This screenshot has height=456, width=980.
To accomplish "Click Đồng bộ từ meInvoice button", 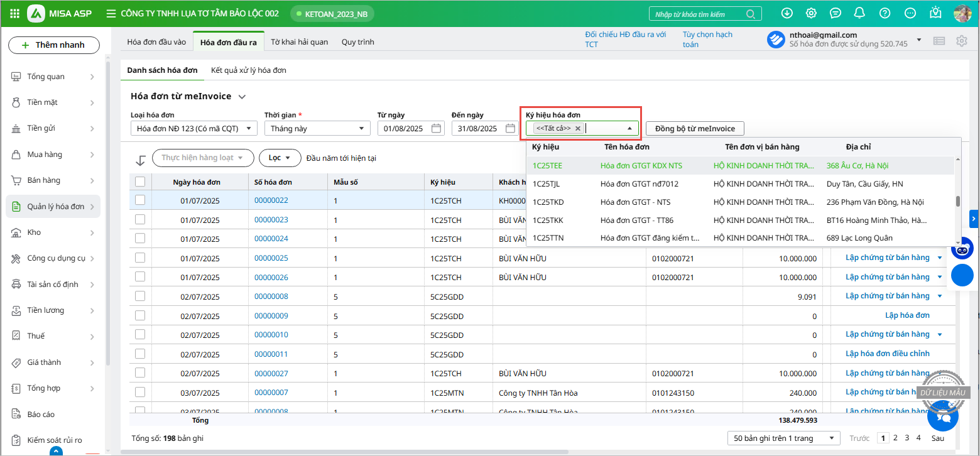I will pyautogui.click(x=695, y=129).
